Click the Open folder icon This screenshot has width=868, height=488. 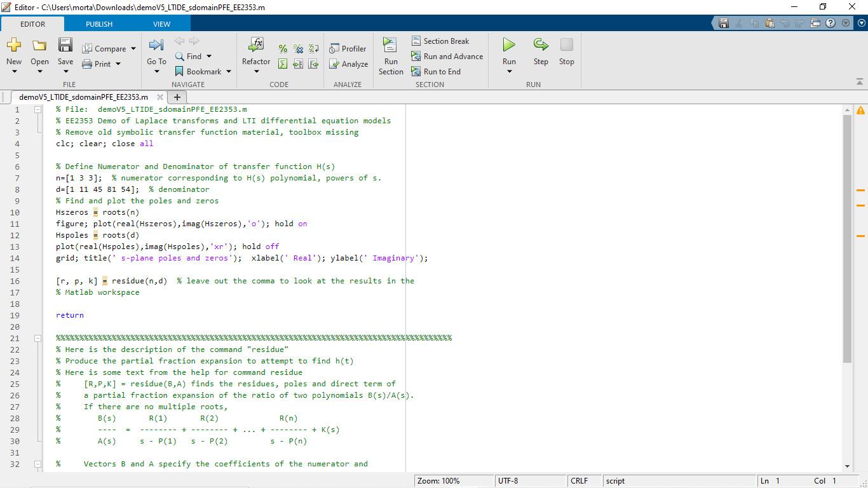39,45
